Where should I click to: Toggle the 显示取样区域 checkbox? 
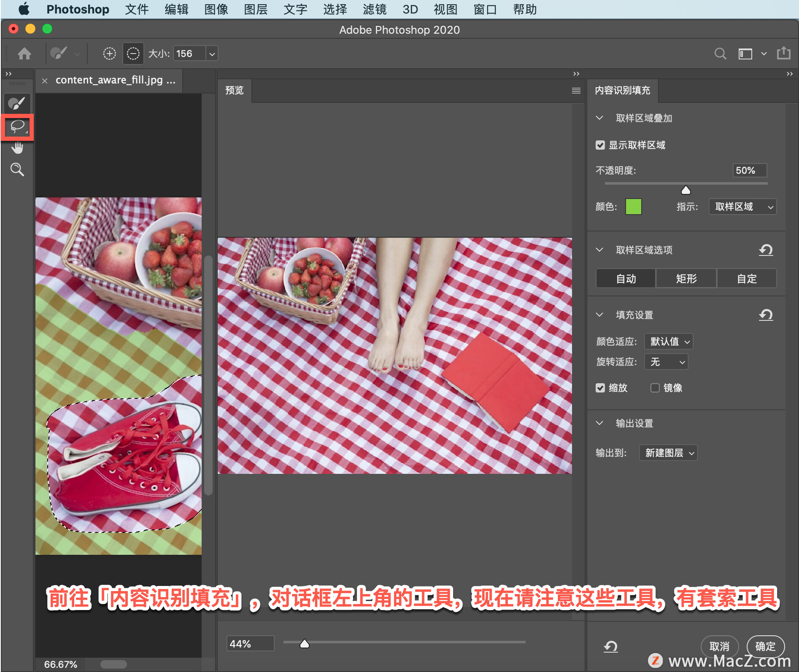coord(600,145)
